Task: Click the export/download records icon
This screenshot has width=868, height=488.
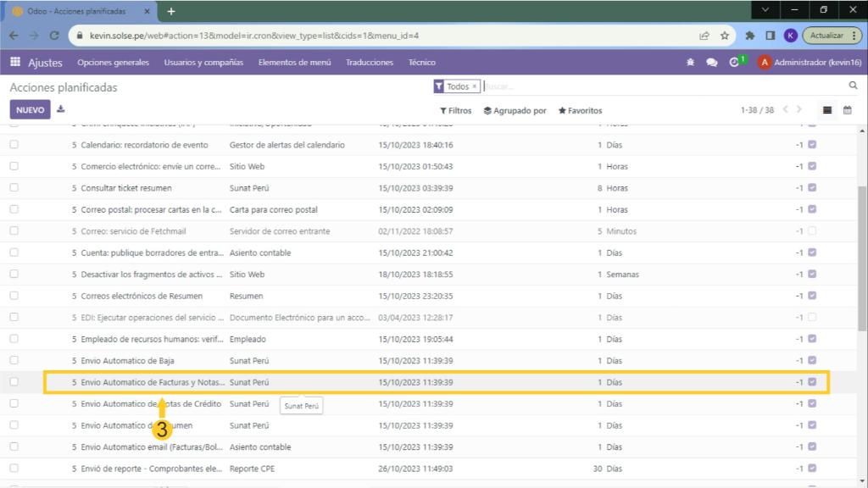Action: [61, 109]
